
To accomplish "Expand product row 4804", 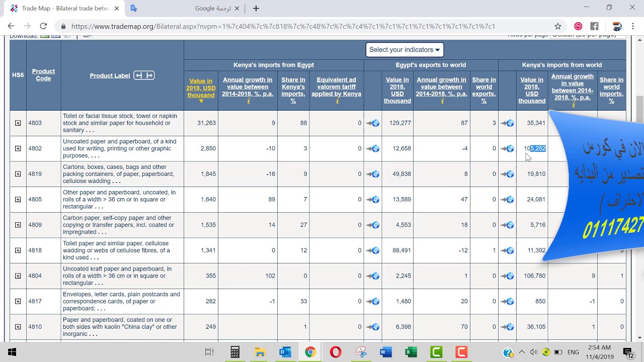I will 18,276.
